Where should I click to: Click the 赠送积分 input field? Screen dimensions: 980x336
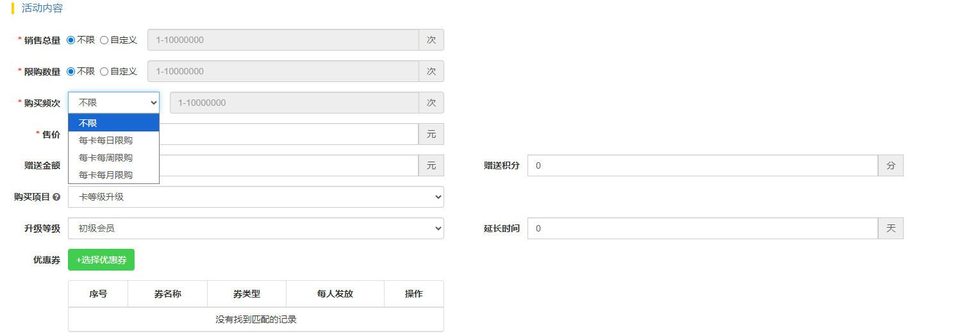[x=702, y=165]
